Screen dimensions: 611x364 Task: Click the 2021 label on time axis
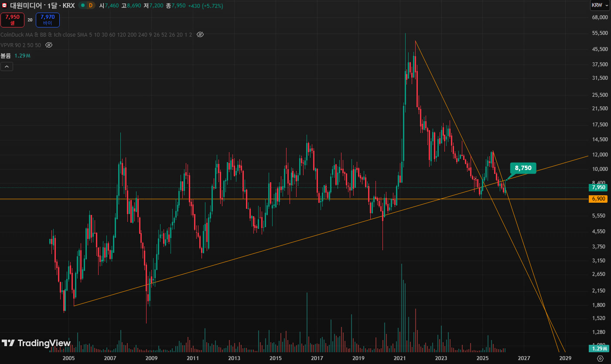pyautogui.click(x=400, y=358)
